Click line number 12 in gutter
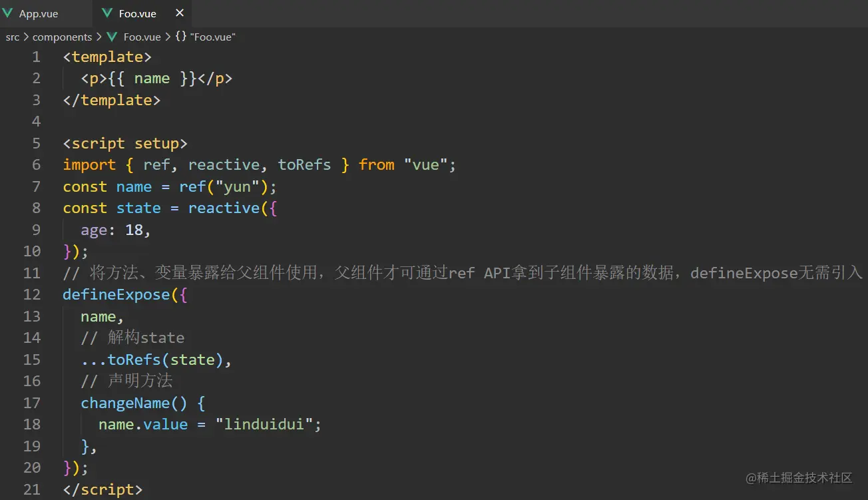The width and height of the screenshot is (868, 500). tap(32, 295)
